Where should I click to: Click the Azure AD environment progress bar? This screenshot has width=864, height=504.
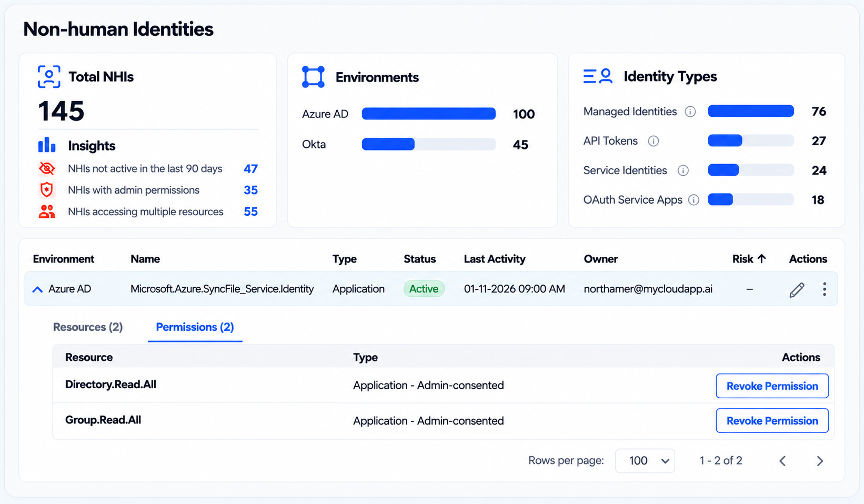pos(429,114)
